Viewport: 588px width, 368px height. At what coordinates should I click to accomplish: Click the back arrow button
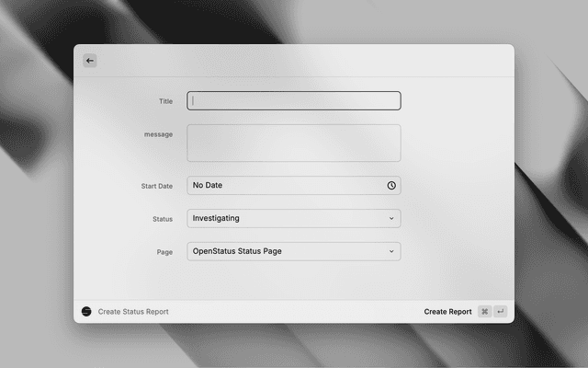pyautogui.click(x=89, y=61)
